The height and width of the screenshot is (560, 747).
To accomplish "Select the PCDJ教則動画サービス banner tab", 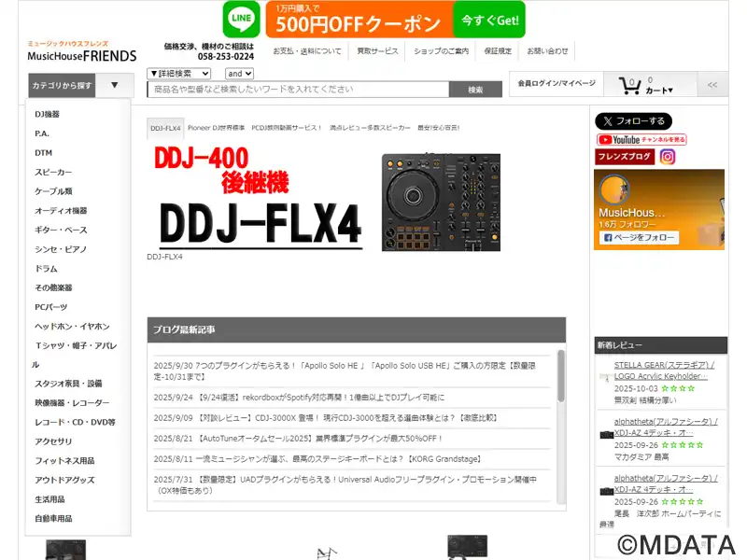I will pyautogui.click(x=287, y=128).
